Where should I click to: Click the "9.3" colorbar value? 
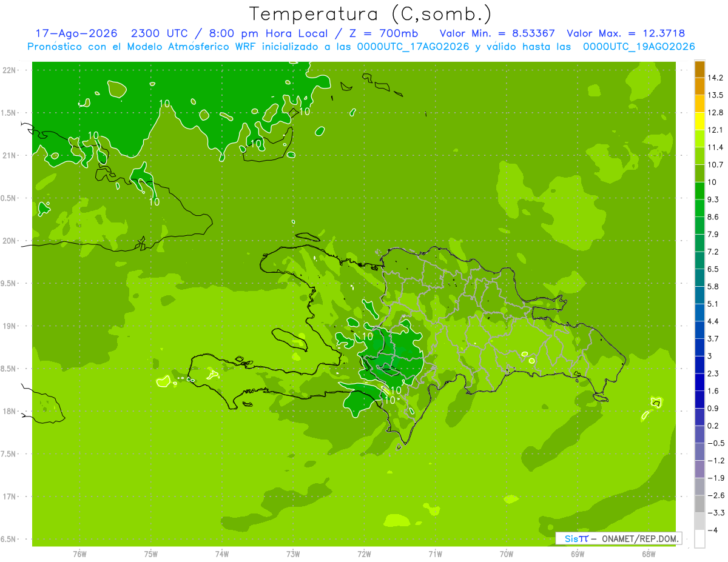tap(713, 199)
